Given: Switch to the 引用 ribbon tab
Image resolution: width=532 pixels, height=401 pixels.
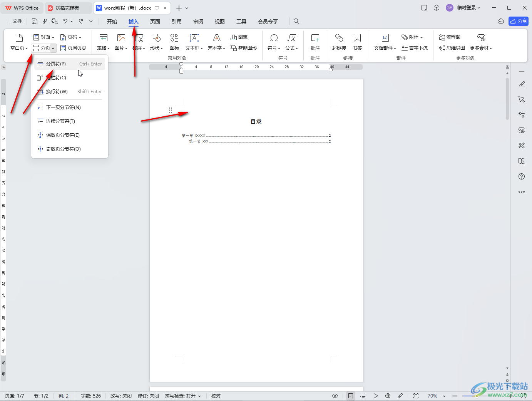Looking at the screenshot, I should point(177,22).
